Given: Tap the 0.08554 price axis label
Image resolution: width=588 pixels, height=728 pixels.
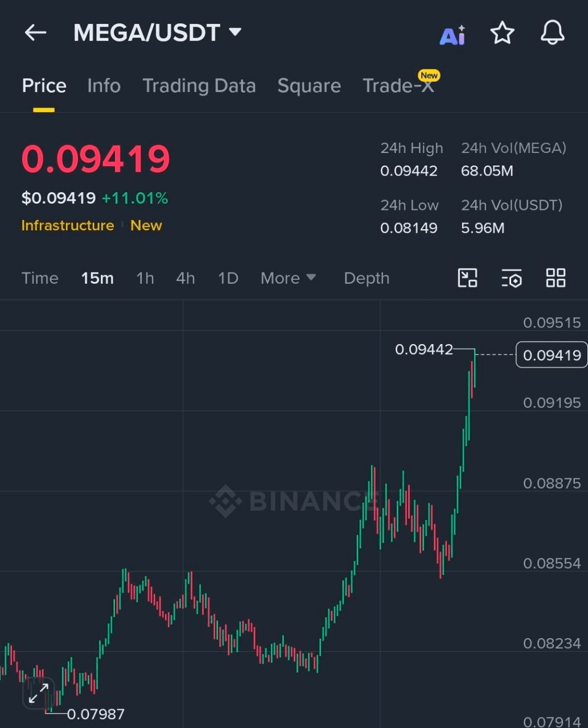Looking at the screenshot, I should [x=552, y=563].
